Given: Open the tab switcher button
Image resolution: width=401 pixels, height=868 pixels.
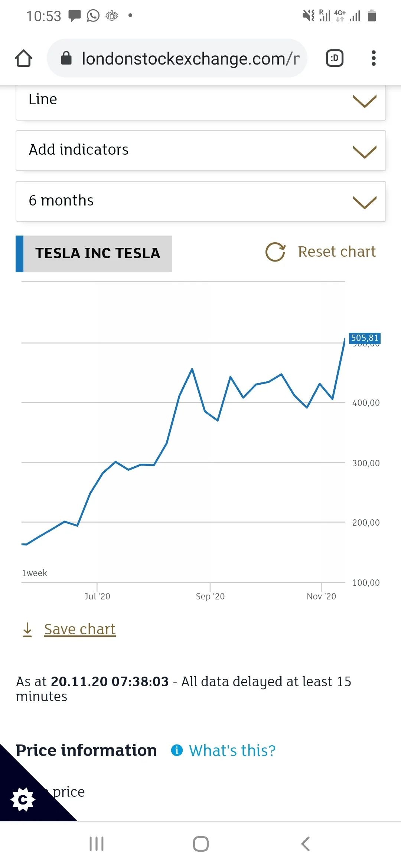Looking at the screenshot, I should [x=335, y=58].
